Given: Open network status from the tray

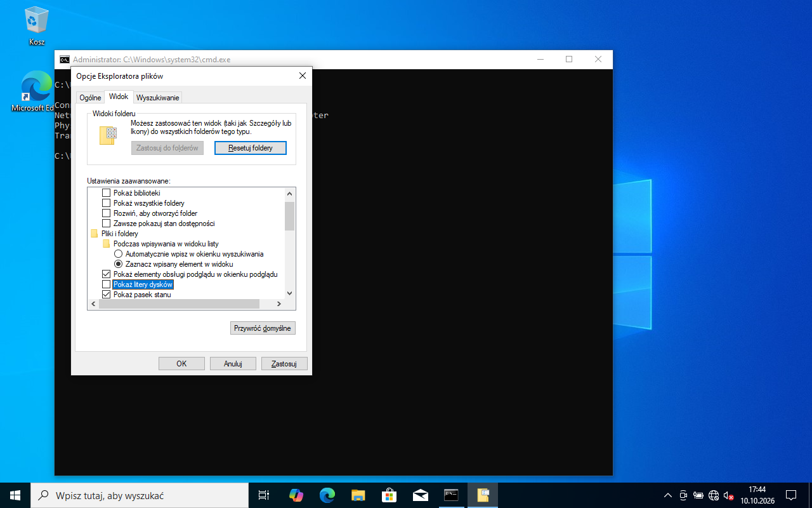Looking at the screenshot, I should pos(714,495).
